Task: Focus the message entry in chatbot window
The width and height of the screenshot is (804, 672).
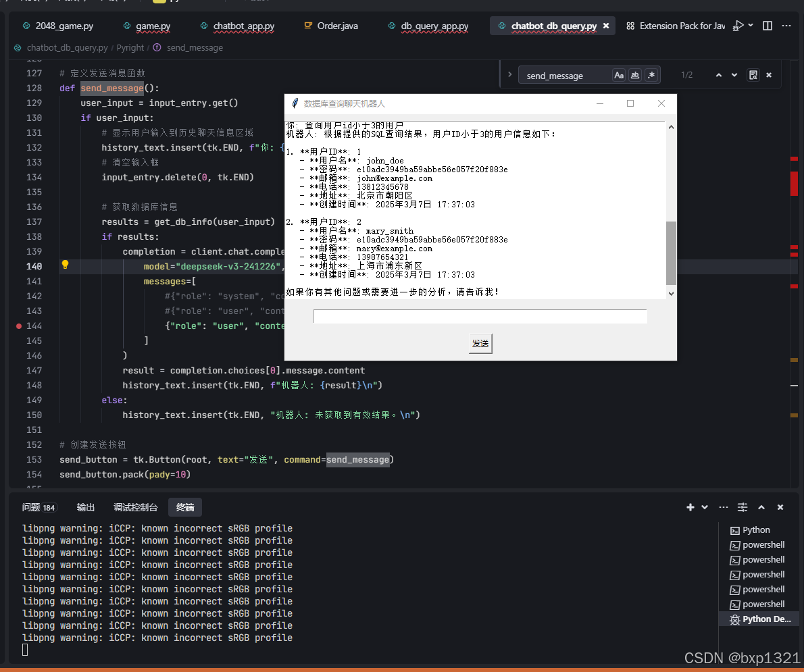Action: tap(480, 316)
